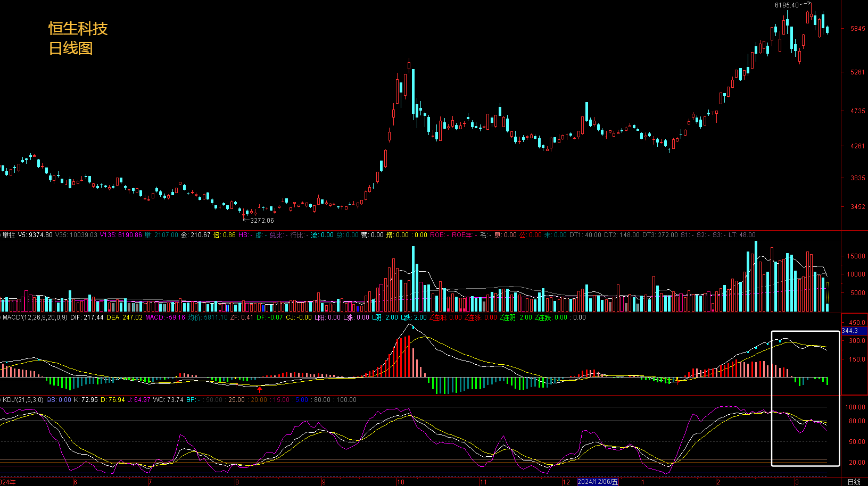Click the 3272.06 low price label
Image resolution: width=868 pixels, height=486 pixels.
262,221
